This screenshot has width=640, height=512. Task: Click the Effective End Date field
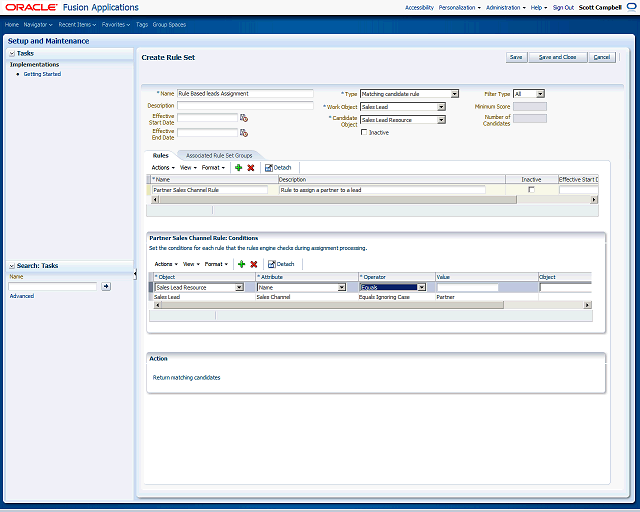click(x=207, y=133)
